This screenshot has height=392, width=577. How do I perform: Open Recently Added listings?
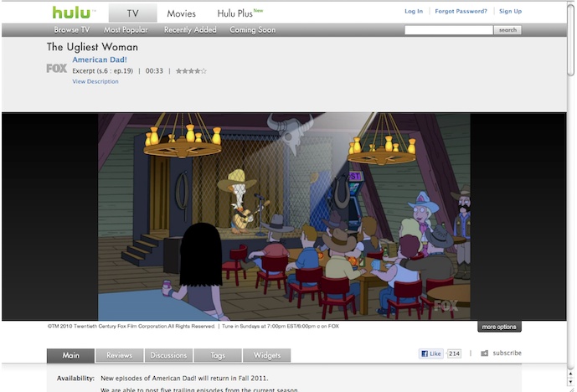(x=190, y=30)
